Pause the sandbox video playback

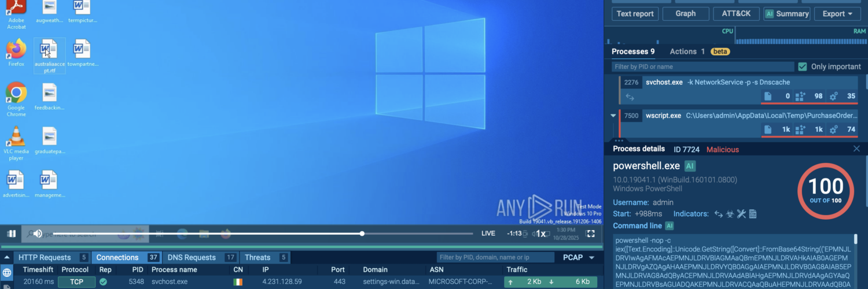(12, 234)
